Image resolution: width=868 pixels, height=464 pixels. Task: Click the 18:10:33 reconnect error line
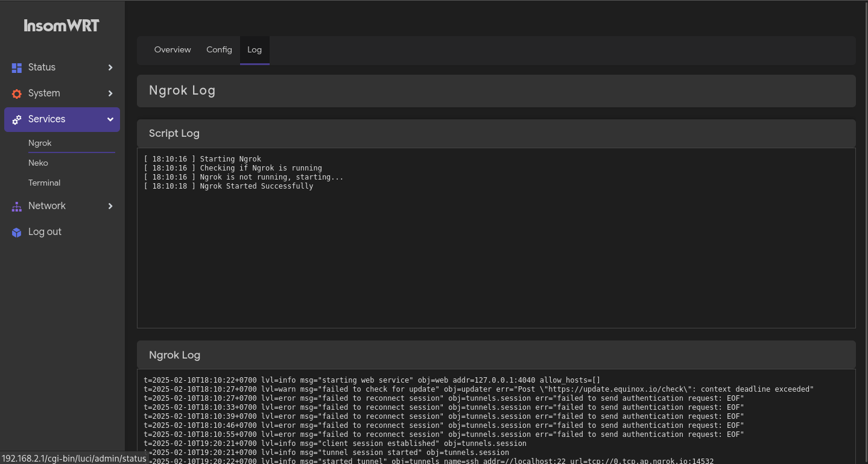point(444,407)
